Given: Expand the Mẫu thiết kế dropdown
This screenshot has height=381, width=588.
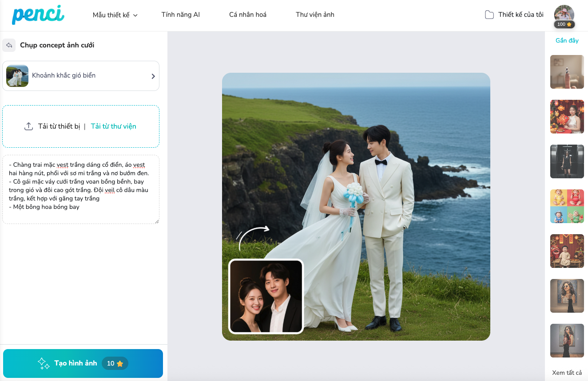Looking at the screenshot, I should pyautogui.click(x=115, y=15).
